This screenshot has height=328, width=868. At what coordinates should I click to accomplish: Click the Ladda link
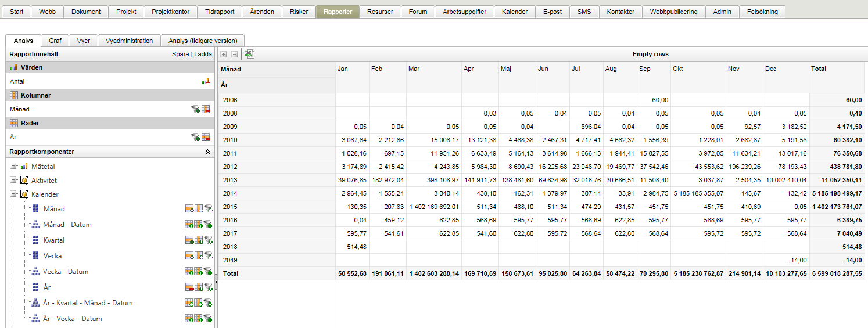point(203,54)
